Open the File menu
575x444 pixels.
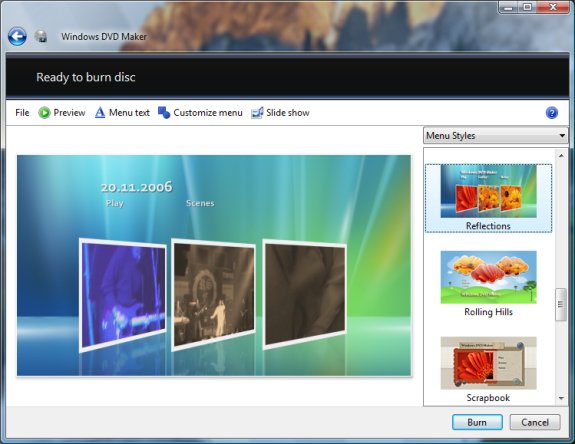22,113
